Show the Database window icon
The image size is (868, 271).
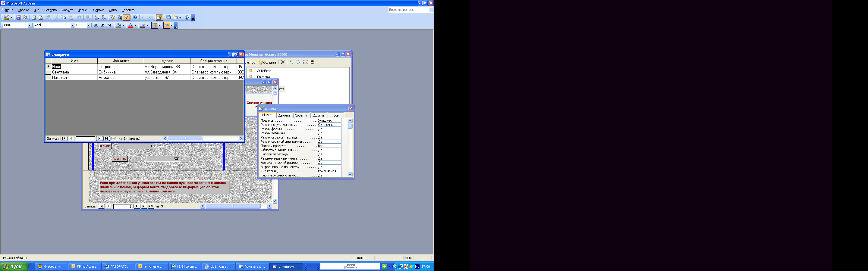pyautogui.click(x=168, y=17)
